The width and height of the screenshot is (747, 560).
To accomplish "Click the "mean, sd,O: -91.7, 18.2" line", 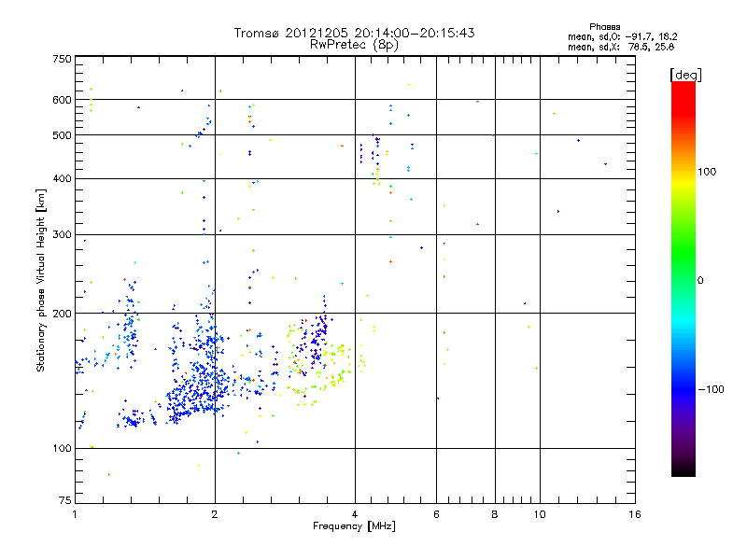I will tap(622, 36).
